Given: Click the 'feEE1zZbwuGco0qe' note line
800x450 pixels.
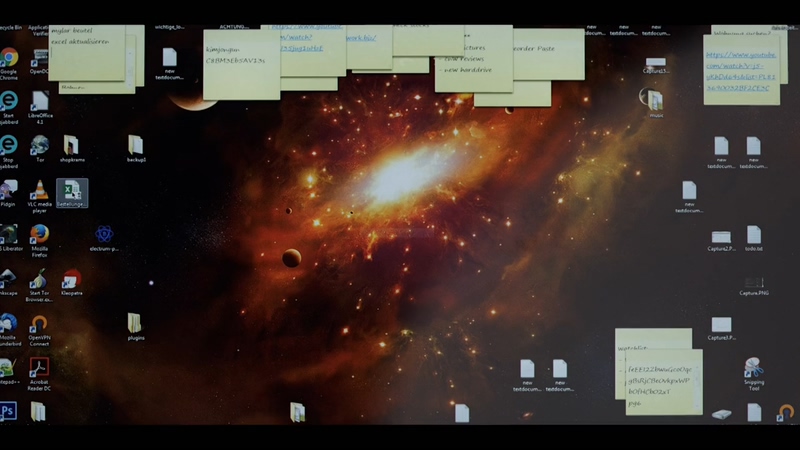Looking at the screenshot, I should (660, 369).
